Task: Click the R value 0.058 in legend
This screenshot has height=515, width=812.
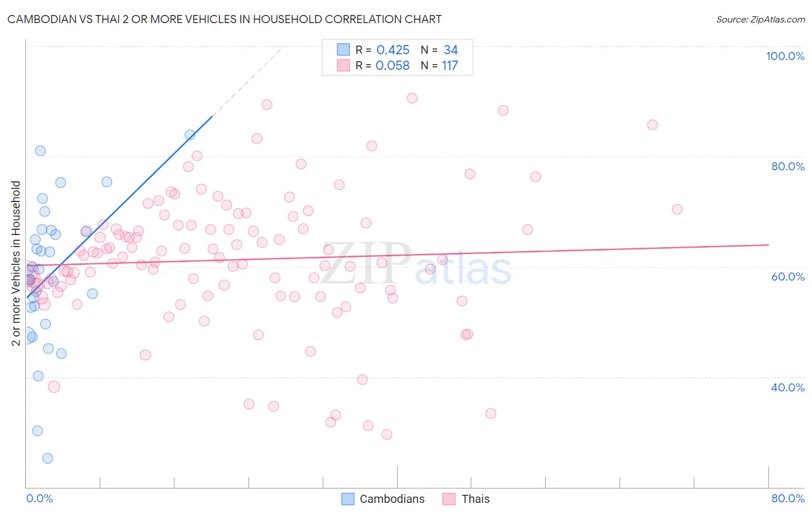Action: [x=393, y=65]
